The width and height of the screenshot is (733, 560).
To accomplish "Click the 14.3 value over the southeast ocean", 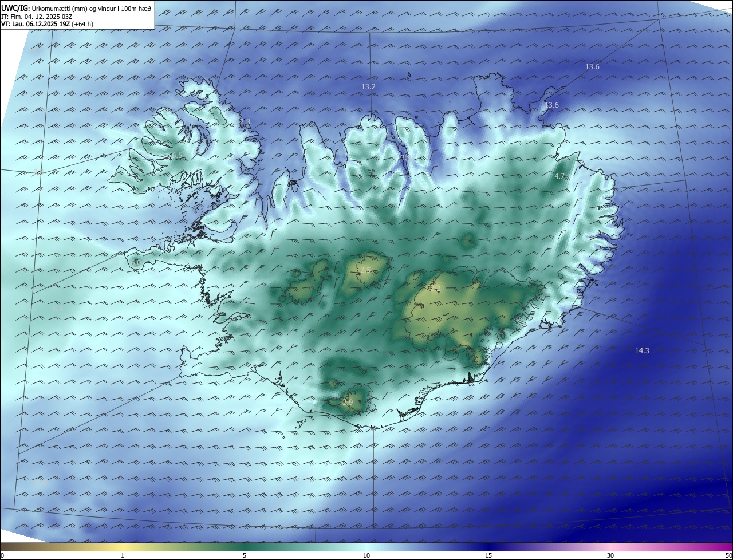I will 642,350.
